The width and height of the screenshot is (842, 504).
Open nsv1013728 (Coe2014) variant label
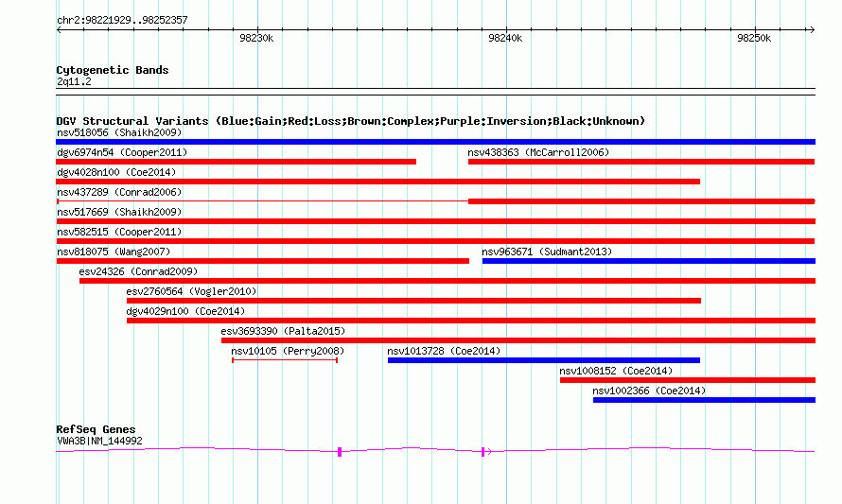[x=444, y=351]
